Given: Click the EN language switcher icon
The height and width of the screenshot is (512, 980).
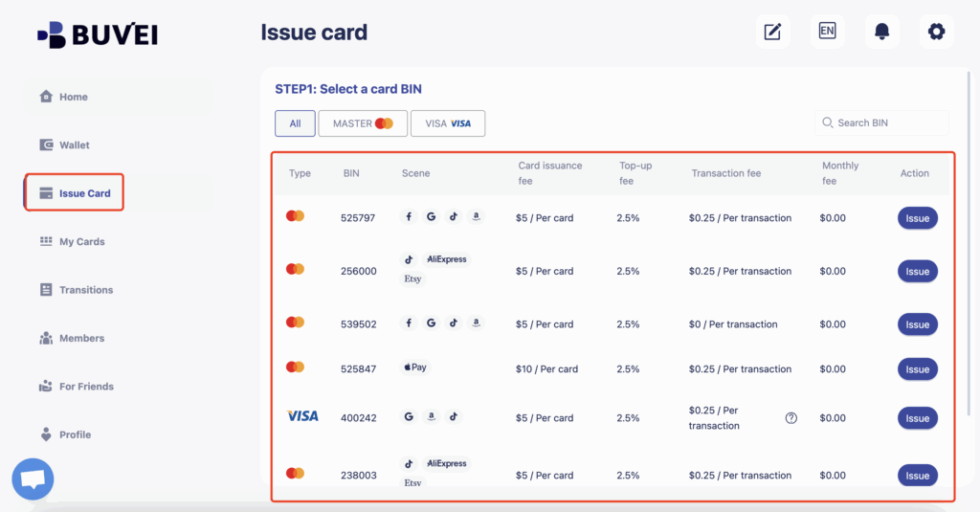Looking at the screenshot, I should 827,32.
